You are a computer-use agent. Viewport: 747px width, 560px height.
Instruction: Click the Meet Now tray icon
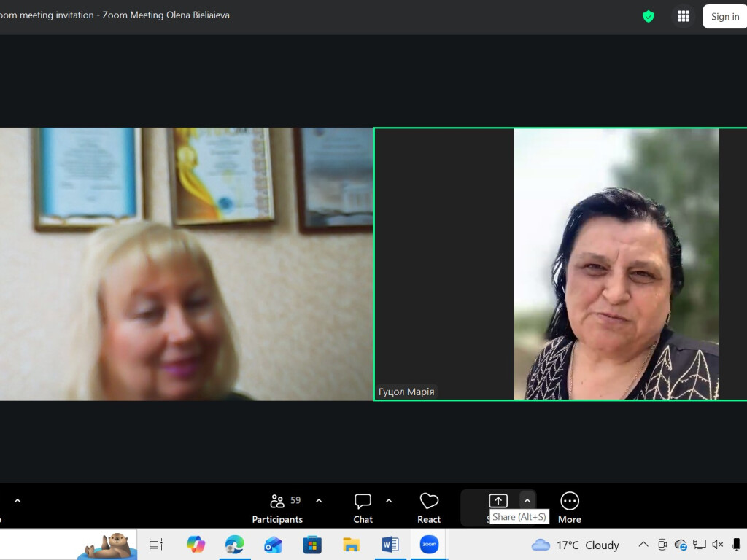coord(662,544)
